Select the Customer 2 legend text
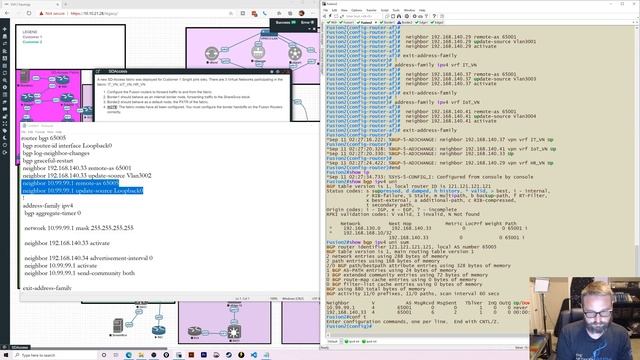Screen dimensions: 640x360 pos(32,42)
